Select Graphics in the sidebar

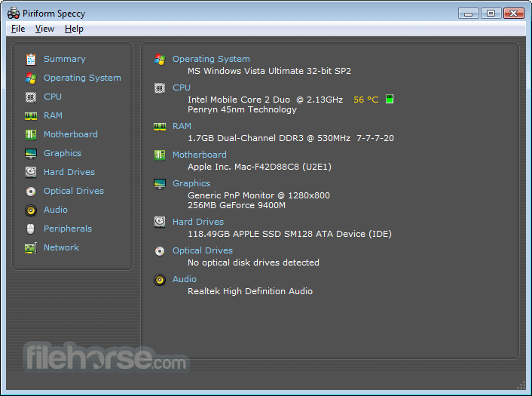(63, 154)
